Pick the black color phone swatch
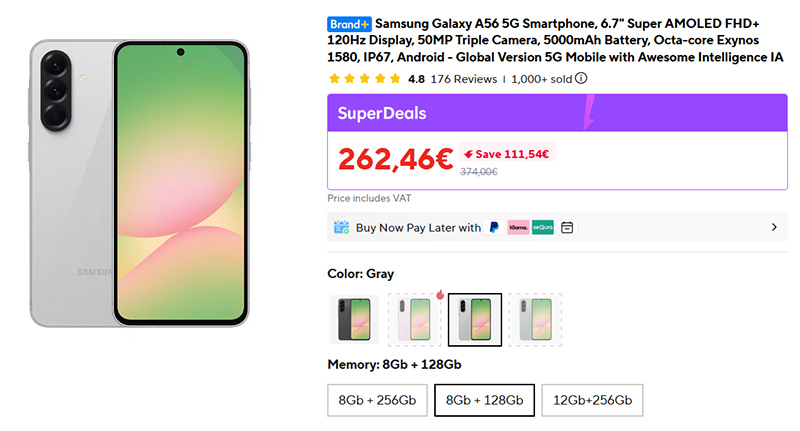Screen dimensions: 800x431 tap(354, 319)
